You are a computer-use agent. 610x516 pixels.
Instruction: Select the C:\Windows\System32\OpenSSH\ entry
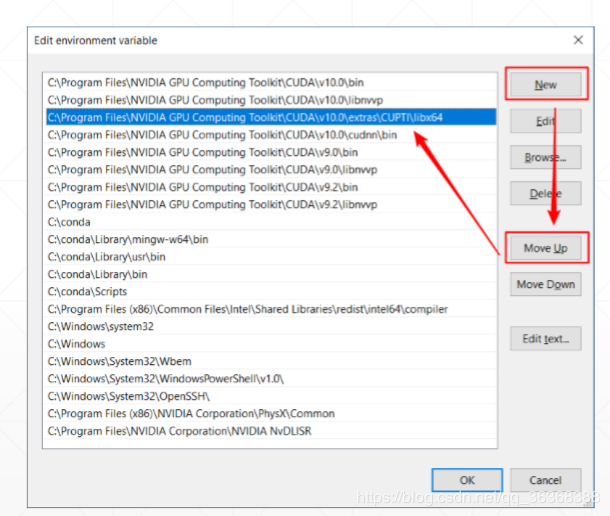point(271,396)
